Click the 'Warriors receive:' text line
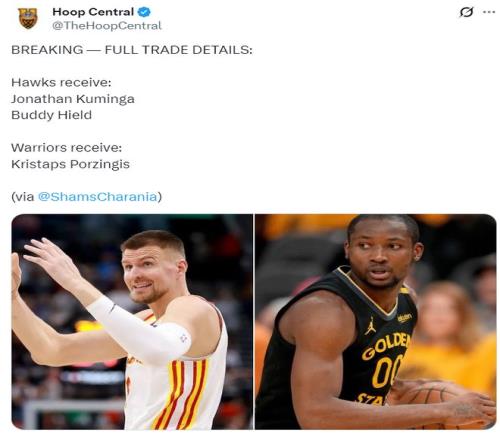The image size is (500, 440). 66,148
